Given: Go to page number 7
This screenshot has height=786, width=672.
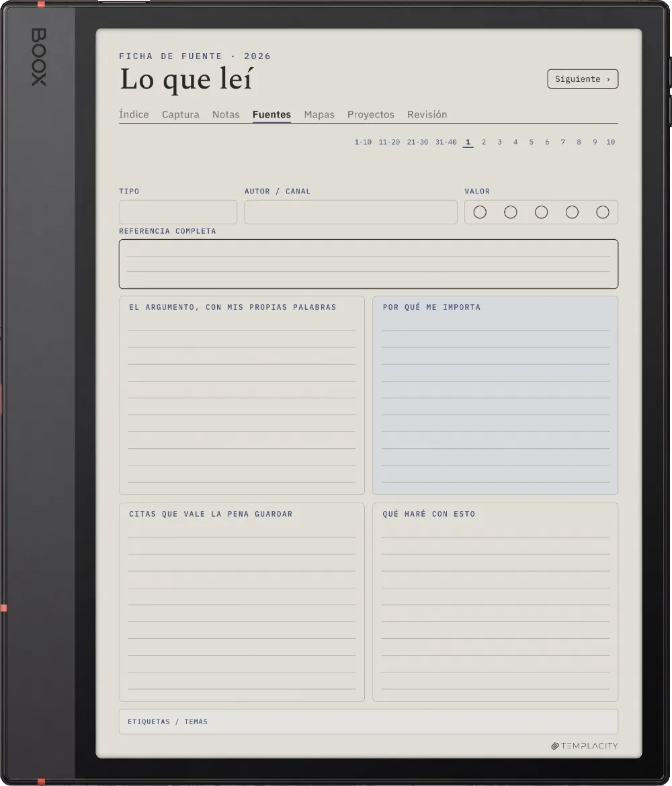Looking at the screenshot, I should click(x=563, y=142).
